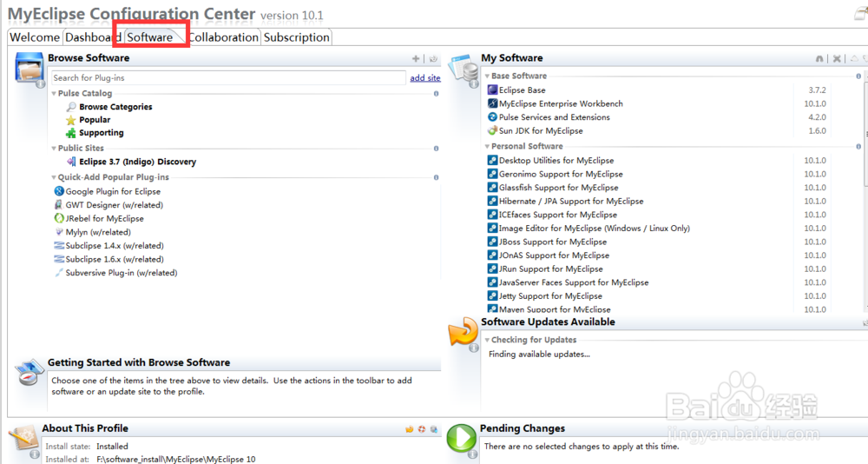Click info marker beside Base Software header
Image resolution: width=868 pixels, height=464 pixels.
point(858,76)
